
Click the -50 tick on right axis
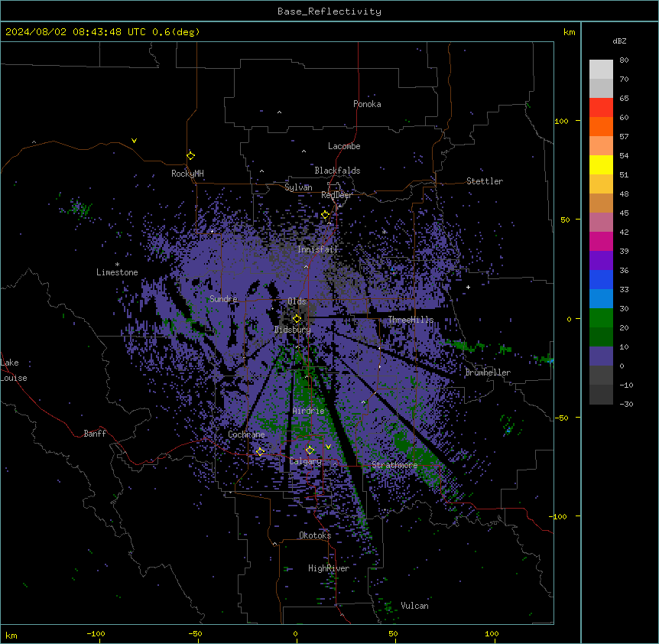click(x=561, y=418)
